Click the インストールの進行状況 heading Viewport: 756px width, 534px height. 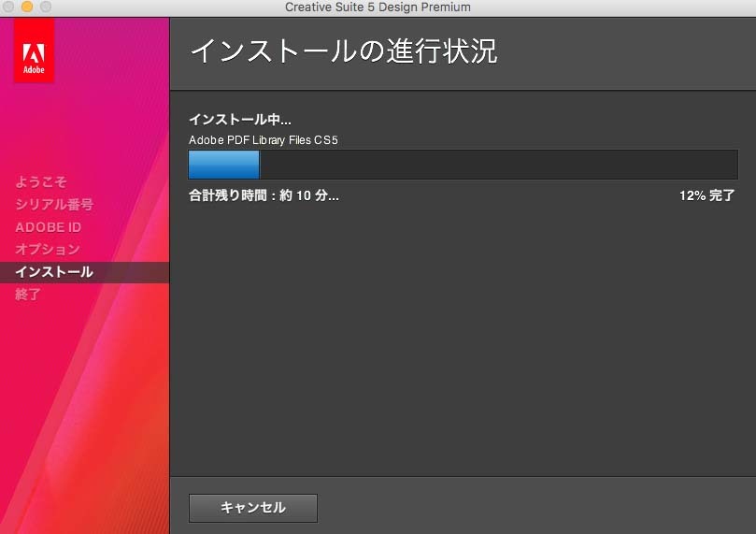[x=343, y=51]
